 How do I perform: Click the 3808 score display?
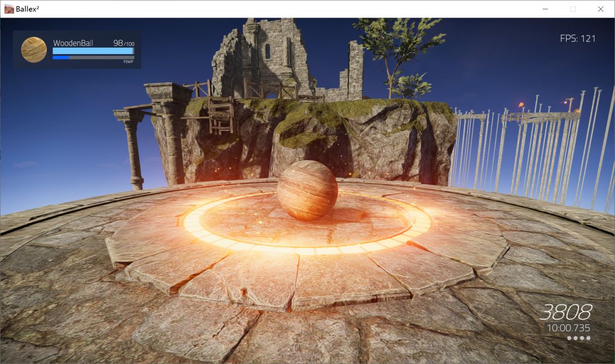[565, 313]
